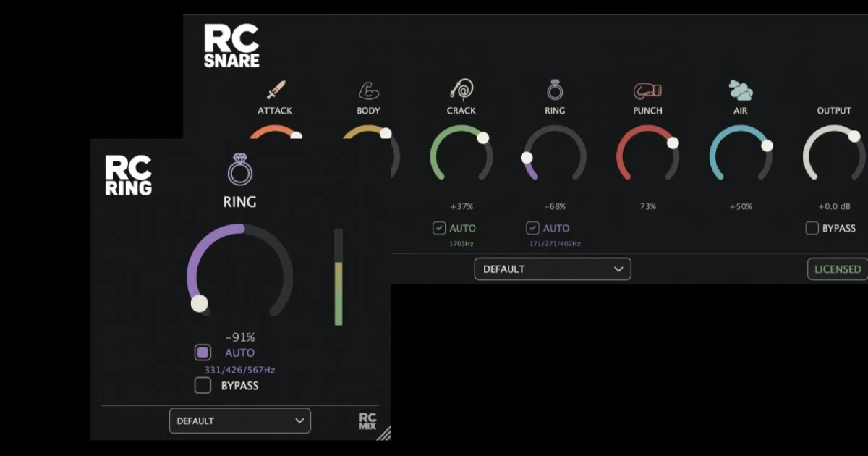This screenshot has height=456, width=868.
Task: Toggle the Crack AUTO checkbox in RC Snare
Action: pos(439,228)
